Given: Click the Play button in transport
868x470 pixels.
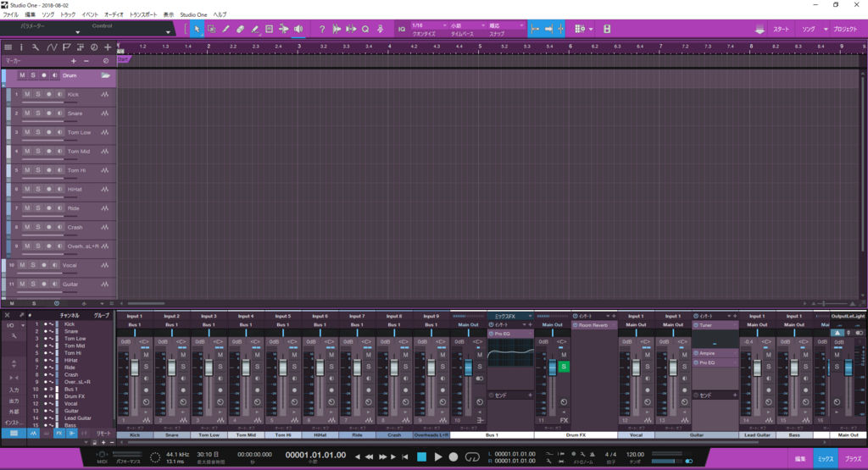Looking at the screenshot, I should tap(438, 457).
